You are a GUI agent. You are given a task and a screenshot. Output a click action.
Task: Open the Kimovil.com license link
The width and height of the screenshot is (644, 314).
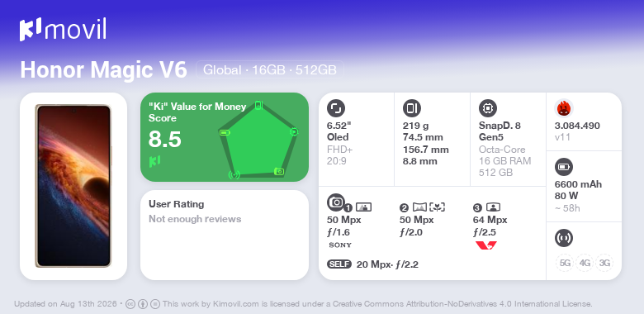point(236,304)
